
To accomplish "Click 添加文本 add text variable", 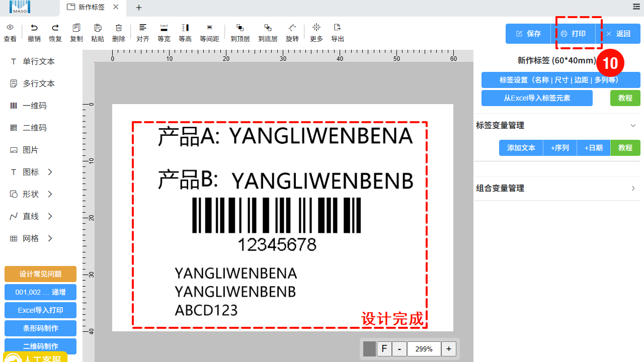I will click(521, 148).
